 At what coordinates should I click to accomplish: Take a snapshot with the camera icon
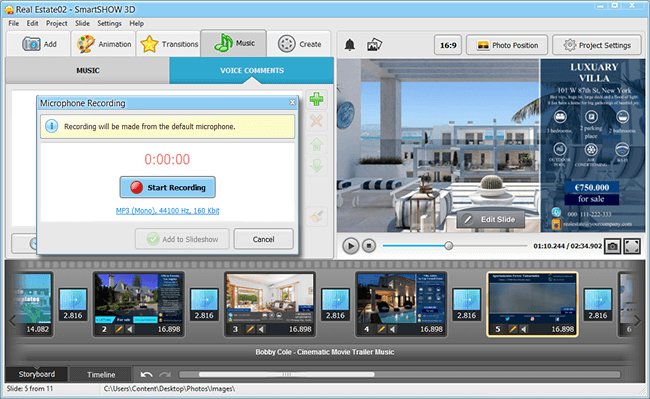click(x=612, y=247)
